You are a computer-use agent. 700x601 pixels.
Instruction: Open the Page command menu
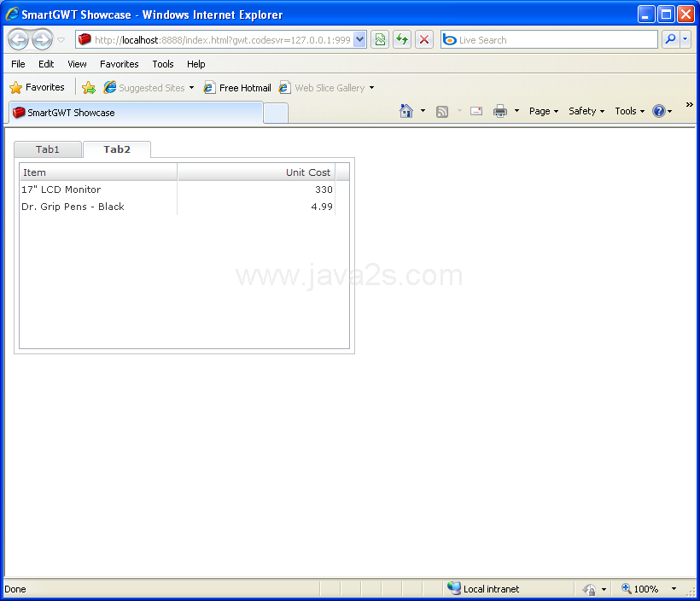pos(544,111)
